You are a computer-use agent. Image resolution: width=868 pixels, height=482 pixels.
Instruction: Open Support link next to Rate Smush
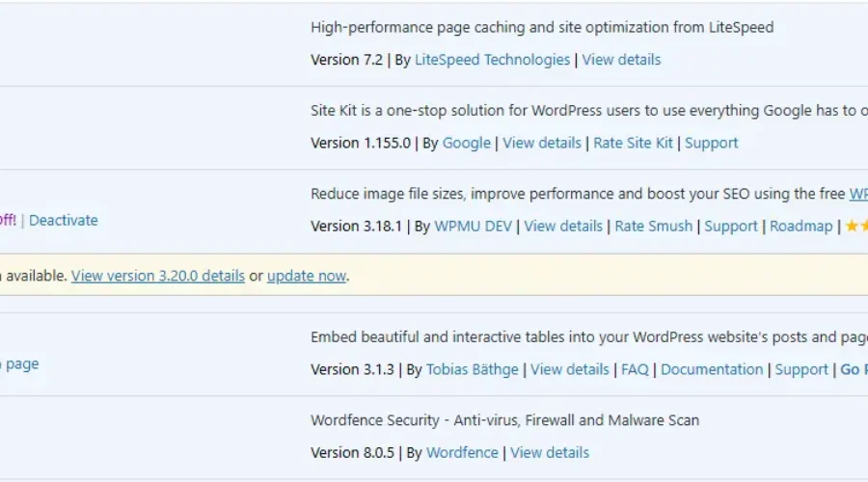731,227
